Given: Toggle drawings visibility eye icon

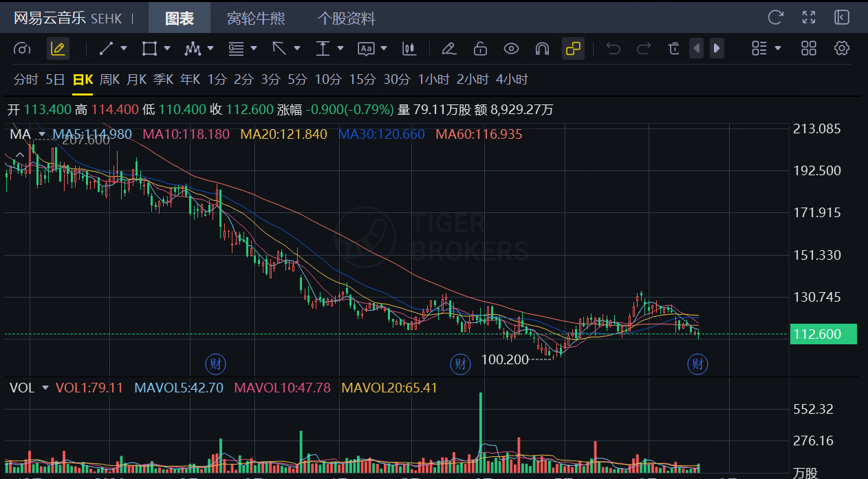Looking at the screenshot, I should pos(511,49).
